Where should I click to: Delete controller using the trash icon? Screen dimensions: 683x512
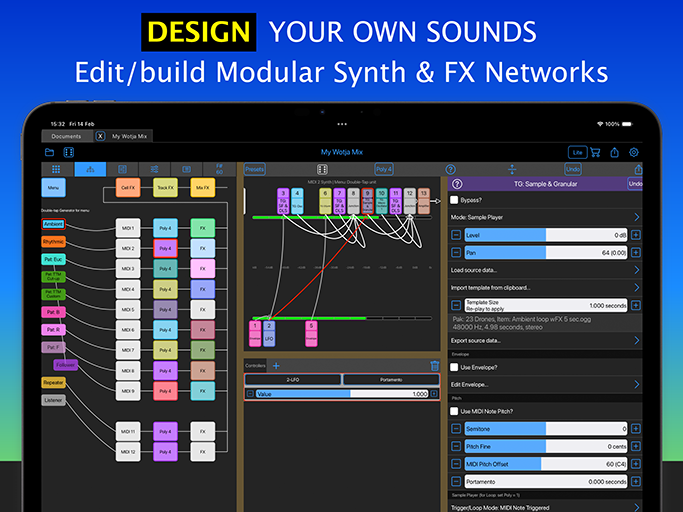point(434,366)
